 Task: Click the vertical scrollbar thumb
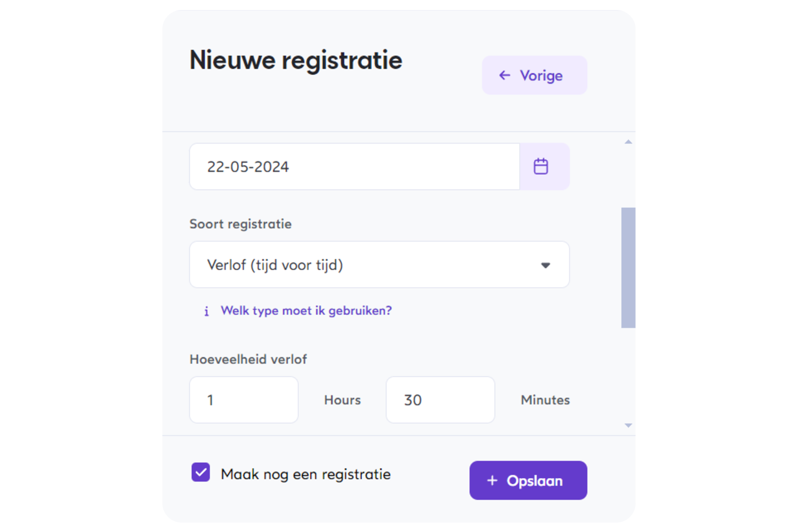pos(628,268)
